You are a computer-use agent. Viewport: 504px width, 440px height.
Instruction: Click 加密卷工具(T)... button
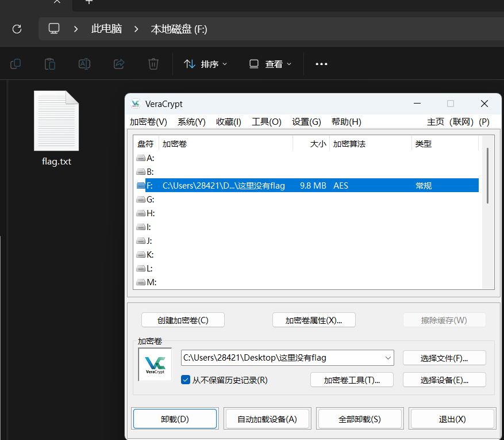[x=352, y=380]
